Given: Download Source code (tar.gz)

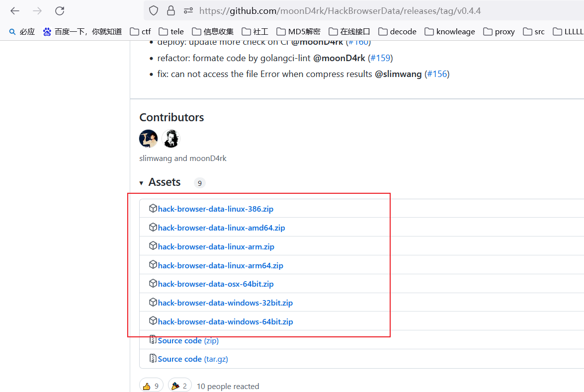Looking at the screenshot, I should [192, 359].
